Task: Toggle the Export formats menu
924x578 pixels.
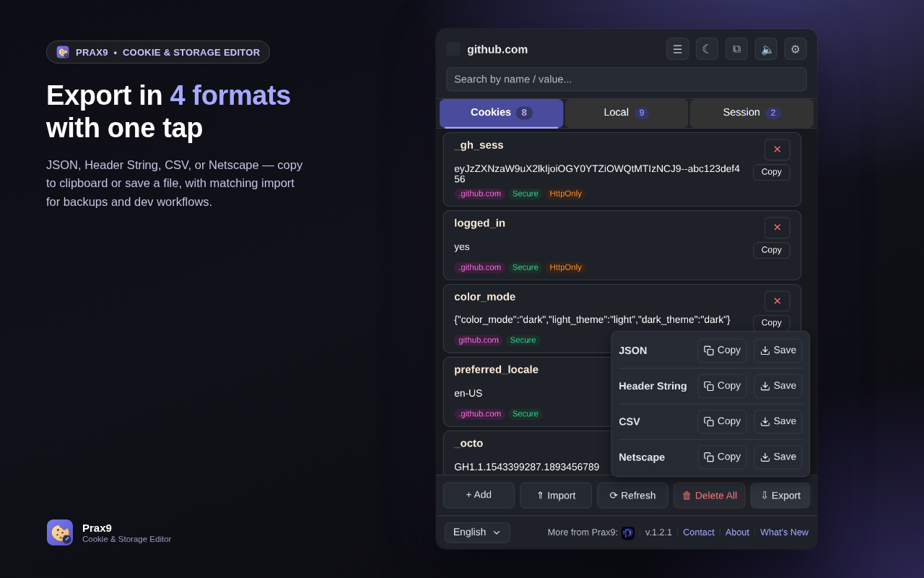Action: click(780, 495)
